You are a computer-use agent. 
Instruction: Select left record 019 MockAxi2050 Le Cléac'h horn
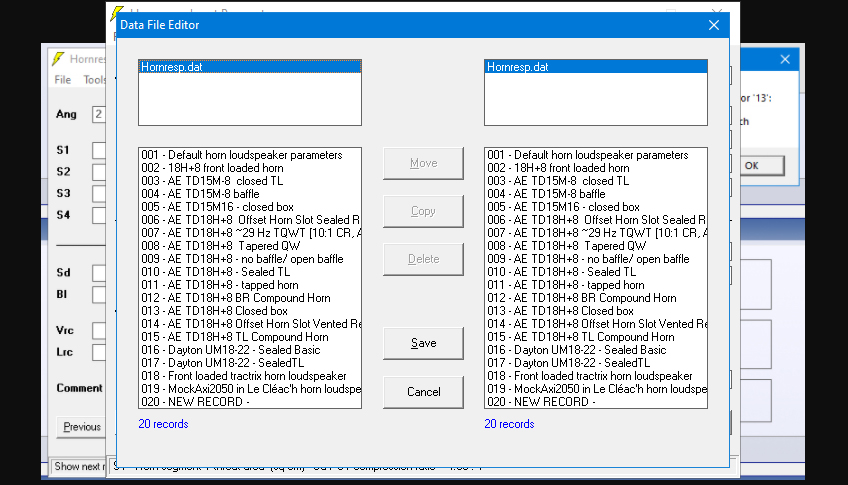click(x=250, y=389)
